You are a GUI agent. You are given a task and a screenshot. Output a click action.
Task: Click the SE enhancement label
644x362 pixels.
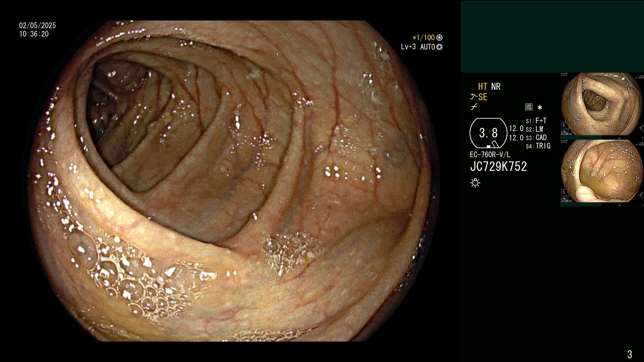pos(483,97)
